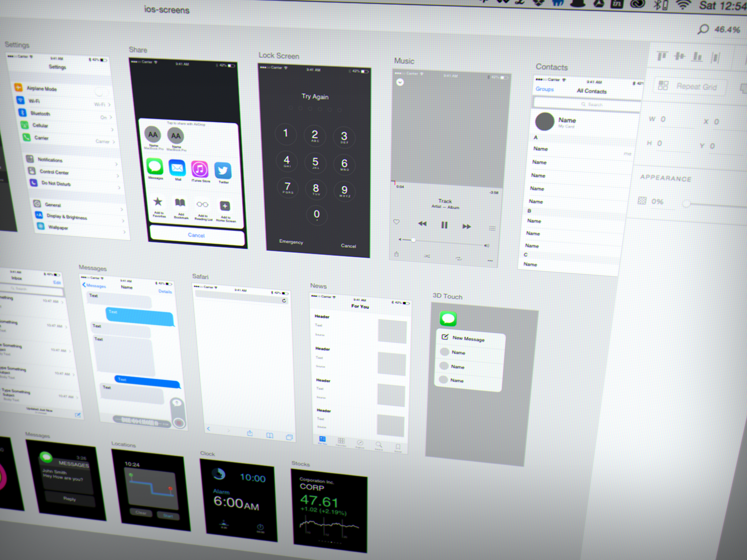Select the Contacts artboard title

(551, 67)
